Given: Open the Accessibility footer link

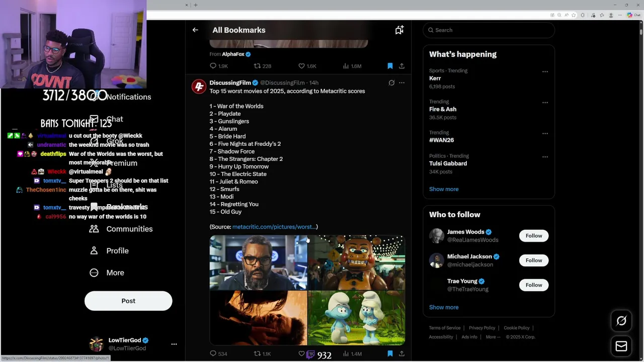Looking at the screenshot, I should [x=441, y=337].
